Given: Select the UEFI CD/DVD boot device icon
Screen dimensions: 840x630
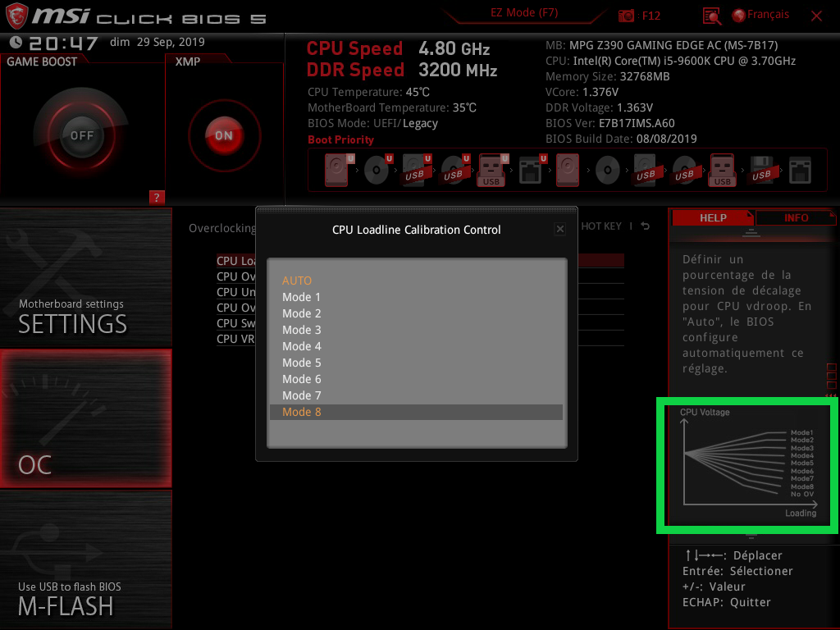Looking at the screenshot, I should point(377,170).
